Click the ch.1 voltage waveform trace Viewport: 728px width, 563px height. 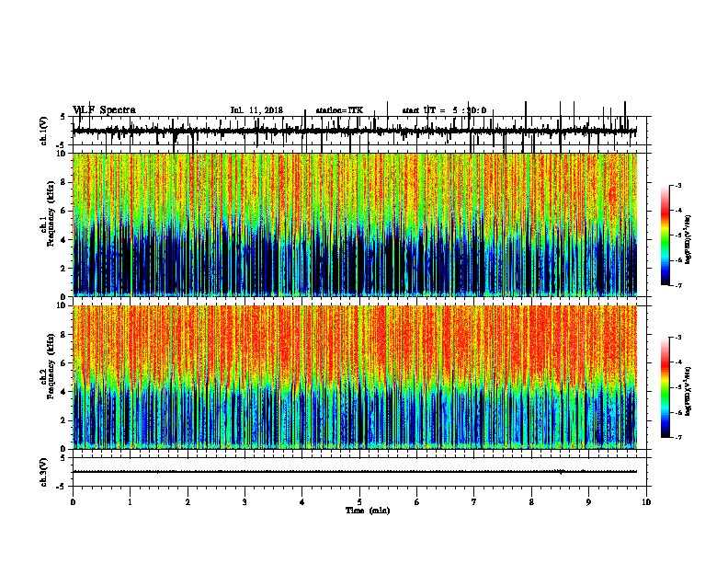click(x=355, y=131)
